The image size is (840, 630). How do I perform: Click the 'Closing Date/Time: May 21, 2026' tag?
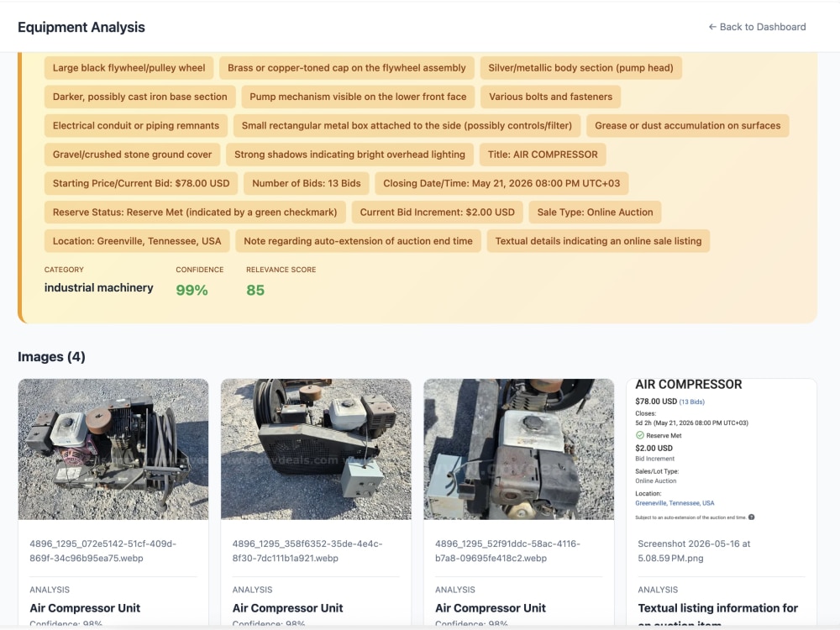click(501, 184)
